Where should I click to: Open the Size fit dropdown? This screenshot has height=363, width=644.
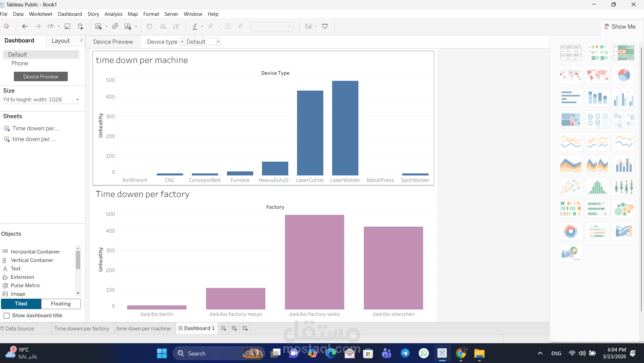click(x=41, y=100)
